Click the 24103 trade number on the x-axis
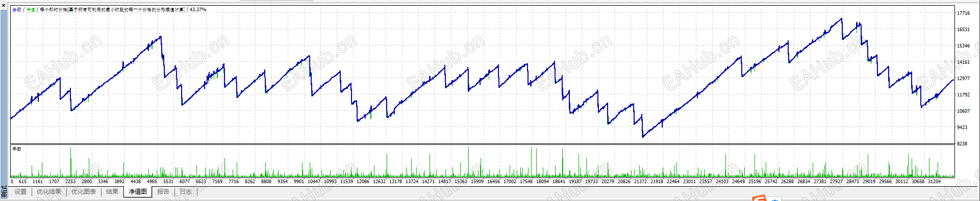This screenshot has width=980, height=201. 722,182
